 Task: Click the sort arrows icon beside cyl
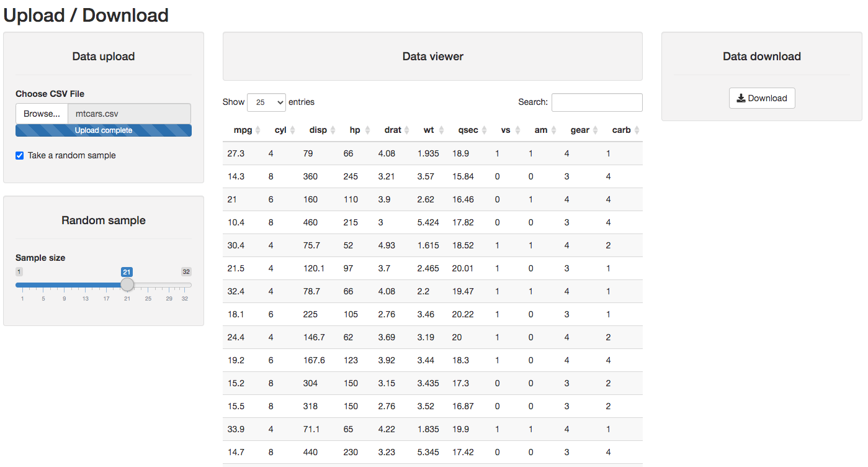pos(292,130)
